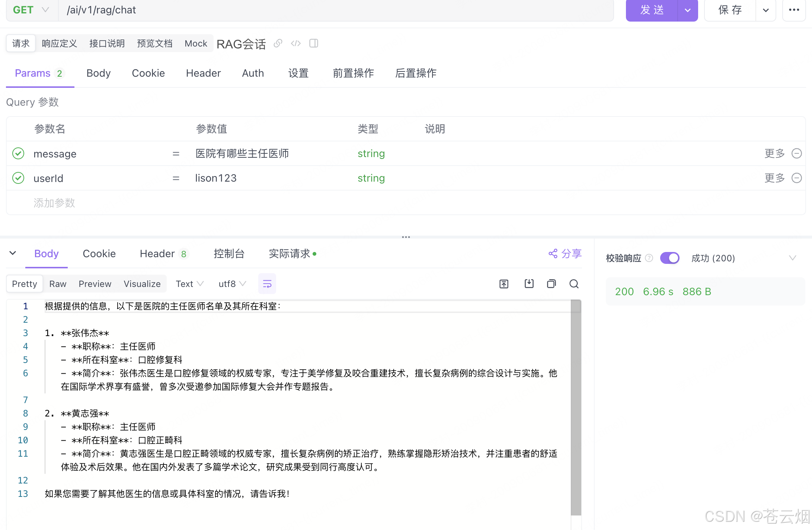Image resolution: width=812 pixels, height=530 pixels.
Task: Disable the 校验响应 toggle switch
Action: [669, 258]
